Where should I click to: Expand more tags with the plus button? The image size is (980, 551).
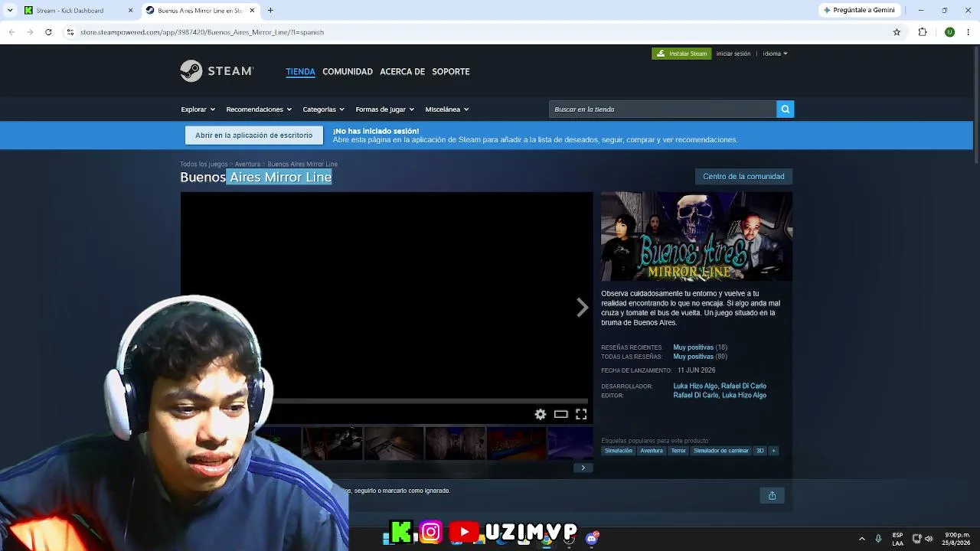point(773,451)
